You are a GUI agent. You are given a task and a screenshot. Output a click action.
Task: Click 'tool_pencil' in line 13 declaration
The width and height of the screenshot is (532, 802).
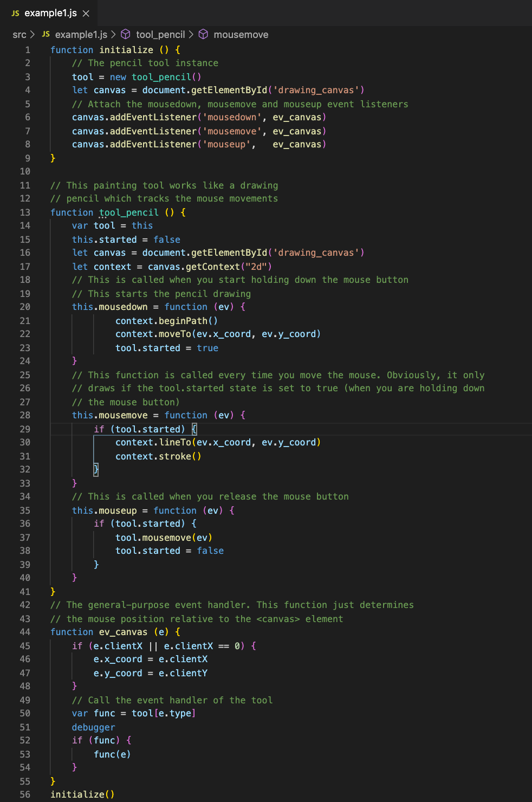[x=129, y=212]
